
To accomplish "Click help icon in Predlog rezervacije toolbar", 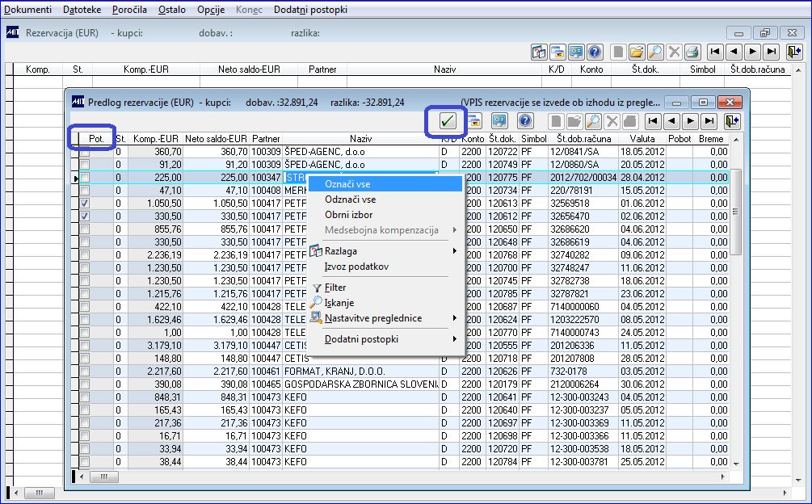I will [x=525, y=121].
